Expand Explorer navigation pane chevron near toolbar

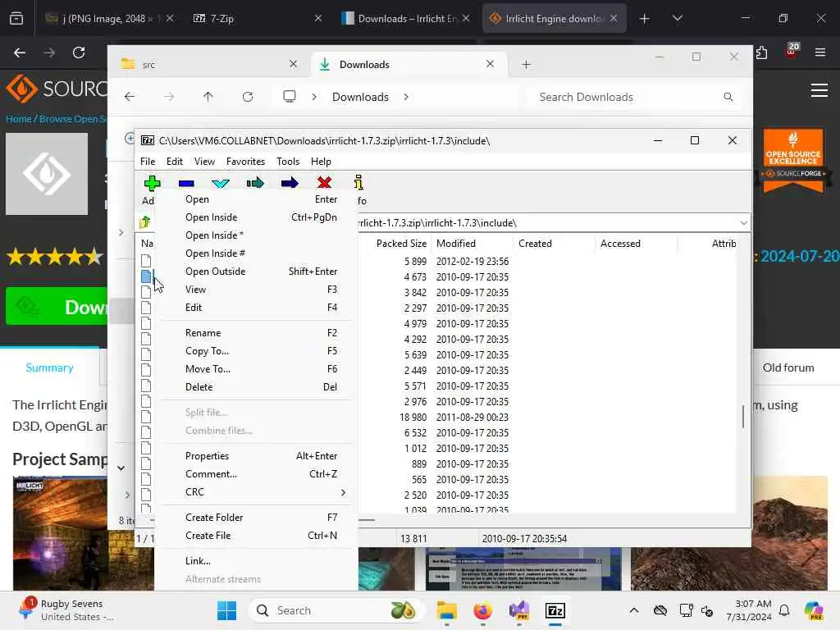(121, 232)
